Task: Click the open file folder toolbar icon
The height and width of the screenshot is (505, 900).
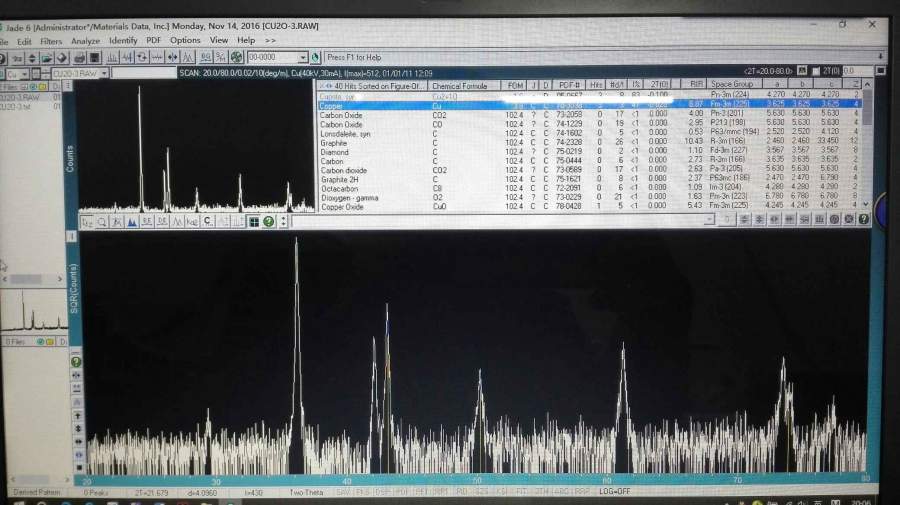Action: click(x=47, y=57)
